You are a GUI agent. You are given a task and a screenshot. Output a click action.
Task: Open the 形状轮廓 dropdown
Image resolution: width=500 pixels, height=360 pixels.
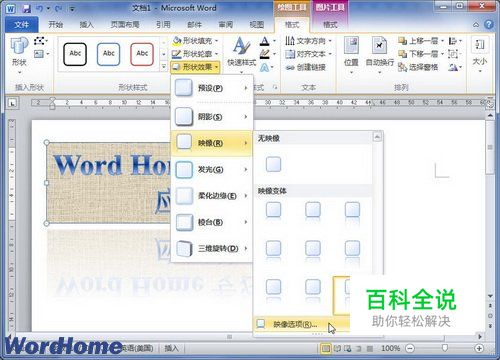(x=195, y=54)
